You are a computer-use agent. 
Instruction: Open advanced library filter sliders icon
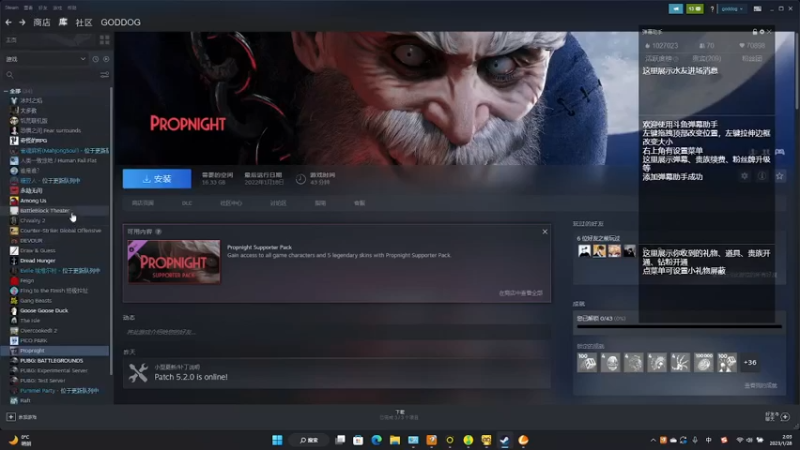[x=105, y=75]
